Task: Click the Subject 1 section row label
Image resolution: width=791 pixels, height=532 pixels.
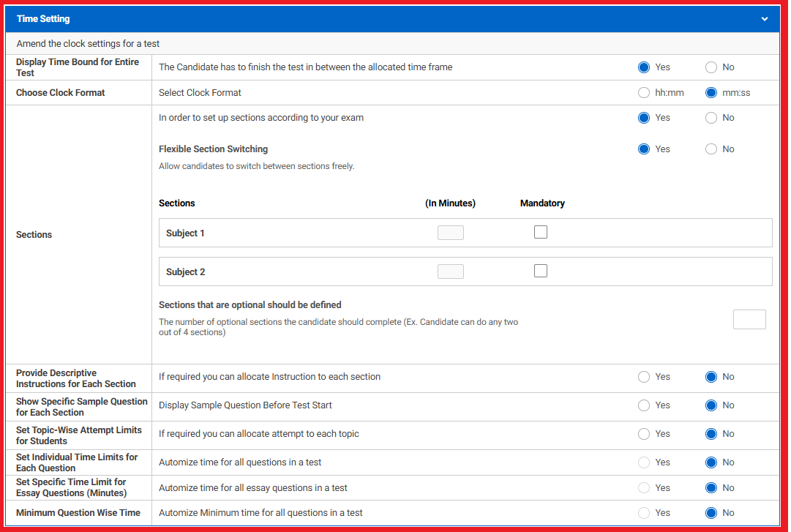Action: tap(186, 233)
